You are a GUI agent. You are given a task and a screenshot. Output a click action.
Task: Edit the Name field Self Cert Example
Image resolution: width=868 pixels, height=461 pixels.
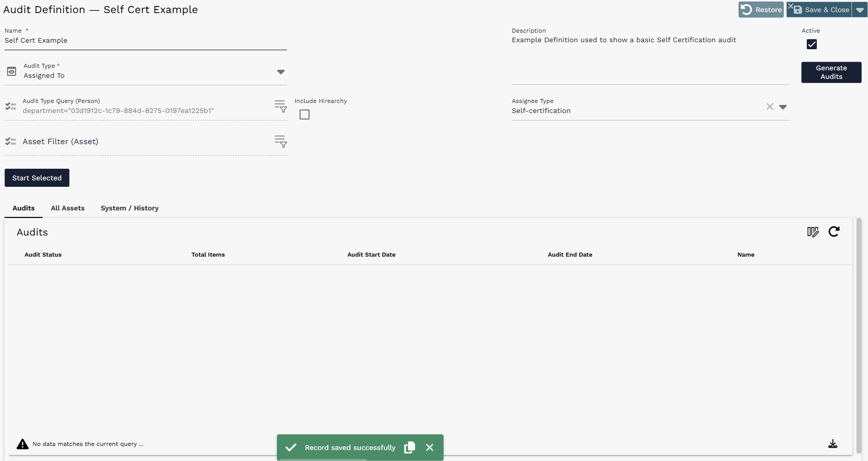point(146,41)
